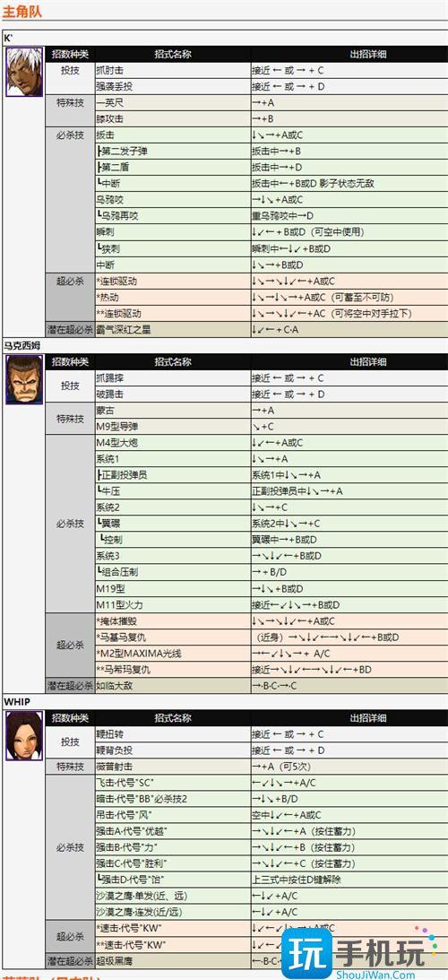The image size is (448, 980).
Task: Click the K' character portrait
Action: click(24, 71)
